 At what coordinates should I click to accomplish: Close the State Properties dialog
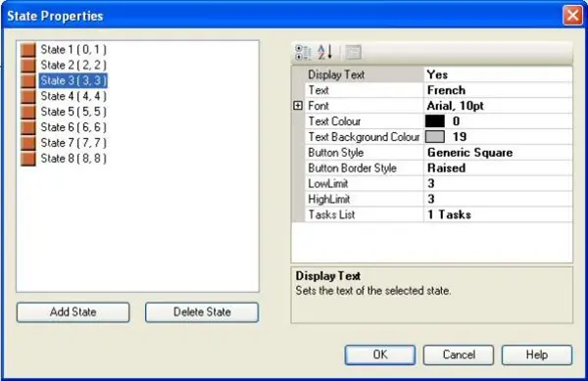[x=572, y=16]
